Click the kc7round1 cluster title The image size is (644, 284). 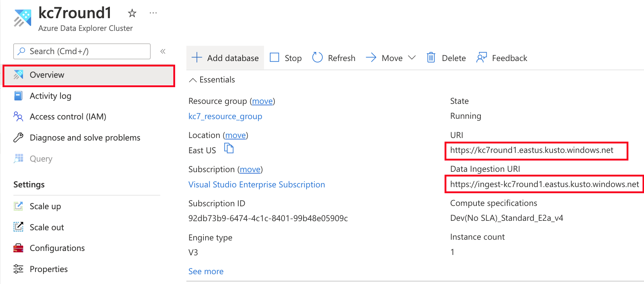coord(75,13)
